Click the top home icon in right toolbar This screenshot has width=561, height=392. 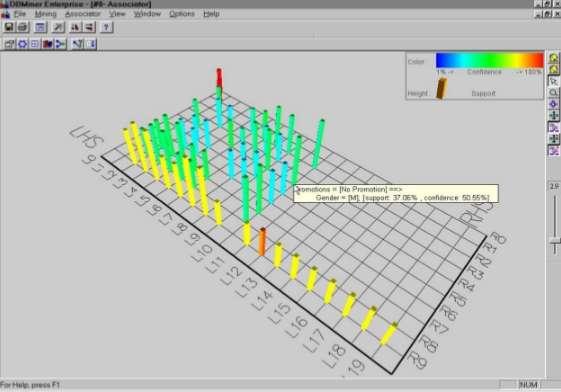[x=553, y=58]
